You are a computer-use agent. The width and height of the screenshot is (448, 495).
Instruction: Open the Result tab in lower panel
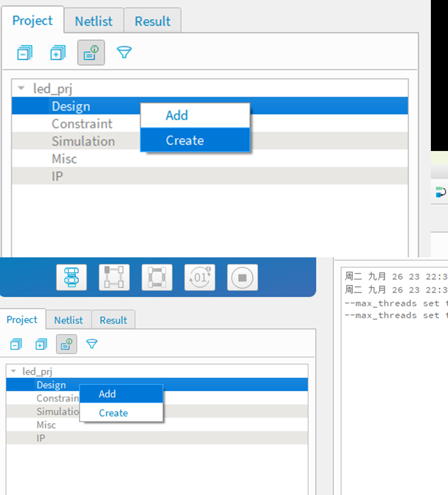(113, 320)
